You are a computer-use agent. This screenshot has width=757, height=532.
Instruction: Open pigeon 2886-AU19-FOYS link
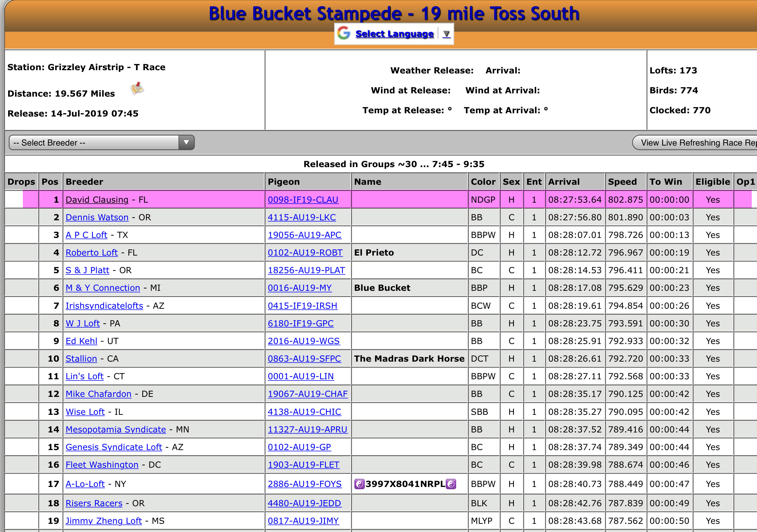click(304, 484)
